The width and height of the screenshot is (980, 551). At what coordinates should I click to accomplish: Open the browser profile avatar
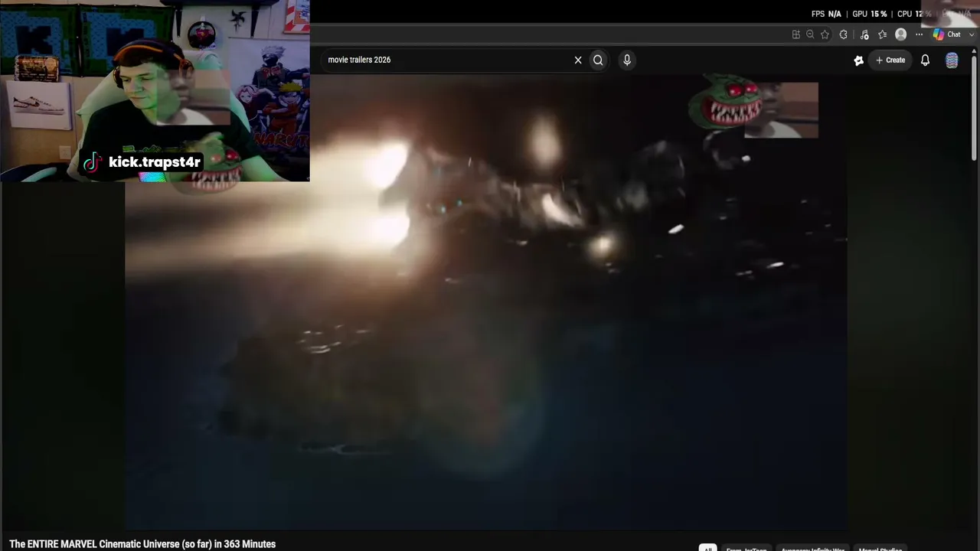(x=901, y=34)
